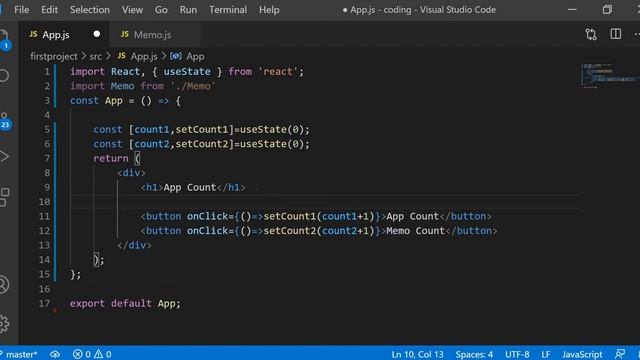Change the file encoding via UTF-8

point(517,354)
